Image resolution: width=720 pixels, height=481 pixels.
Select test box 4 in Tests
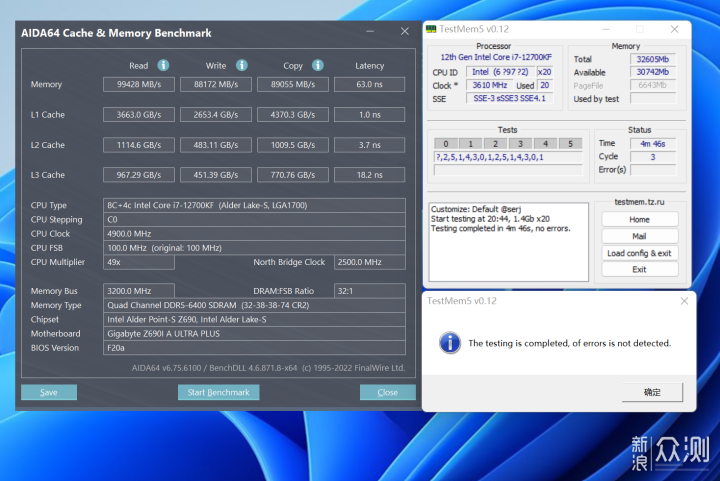(x=546, y=144)
